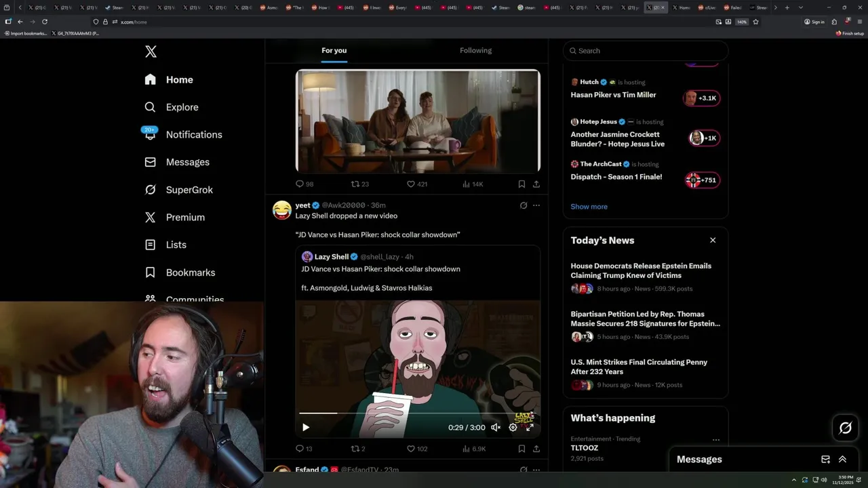
Task: Enter fullscreen on the Lazy Shell video
Action: click(530, 427)
